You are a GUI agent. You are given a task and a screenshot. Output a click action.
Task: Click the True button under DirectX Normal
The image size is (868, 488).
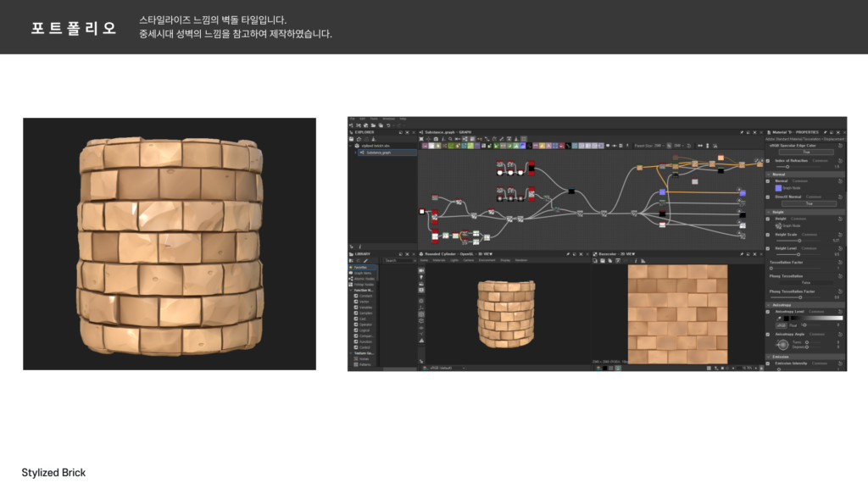pos(807,203)
